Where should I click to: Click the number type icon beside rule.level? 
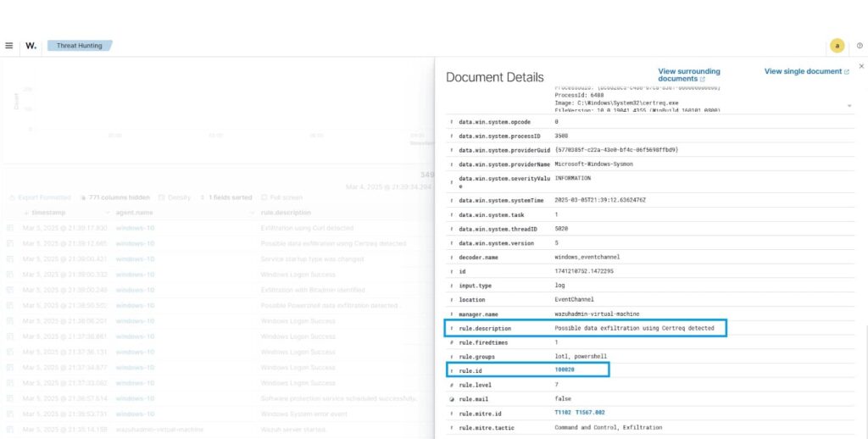click(452, 385)
